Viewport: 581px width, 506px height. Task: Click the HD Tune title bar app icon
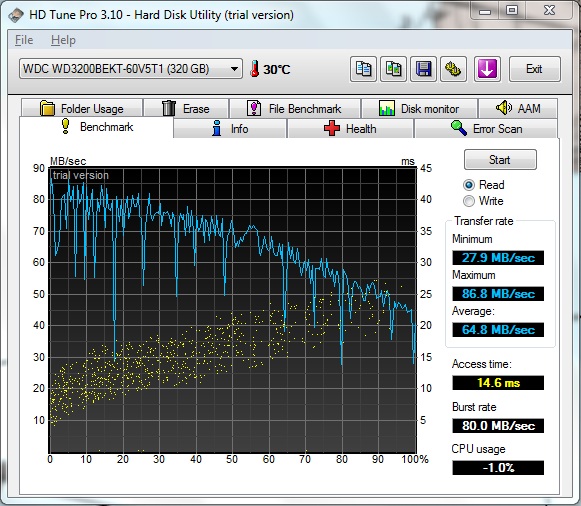pos(16,15)
